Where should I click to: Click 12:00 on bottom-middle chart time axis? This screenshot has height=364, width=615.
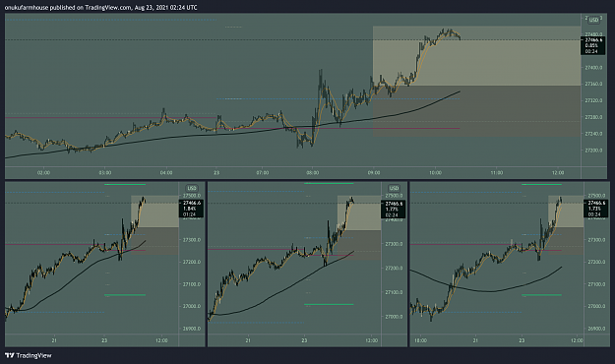[x=371, y=340]
